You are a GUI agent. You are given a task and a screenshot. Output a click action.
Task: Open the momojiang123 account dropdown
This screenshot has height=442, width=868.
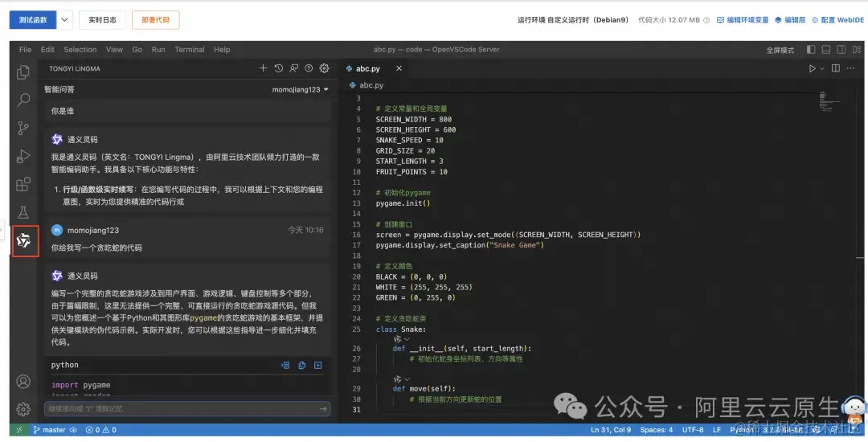click(300, 90)
